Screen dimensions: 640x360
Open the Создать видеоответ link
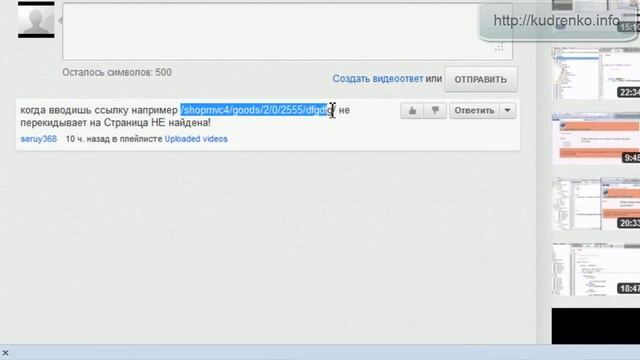378,79
